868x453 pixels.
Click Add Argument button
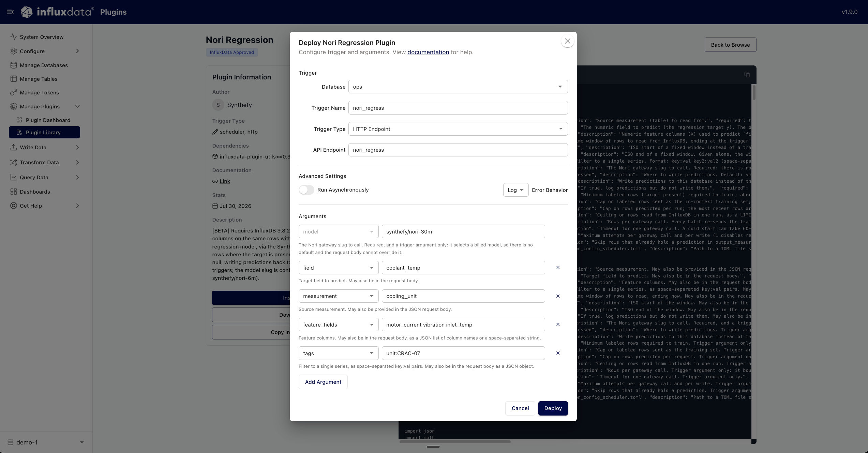coord(323,382)
